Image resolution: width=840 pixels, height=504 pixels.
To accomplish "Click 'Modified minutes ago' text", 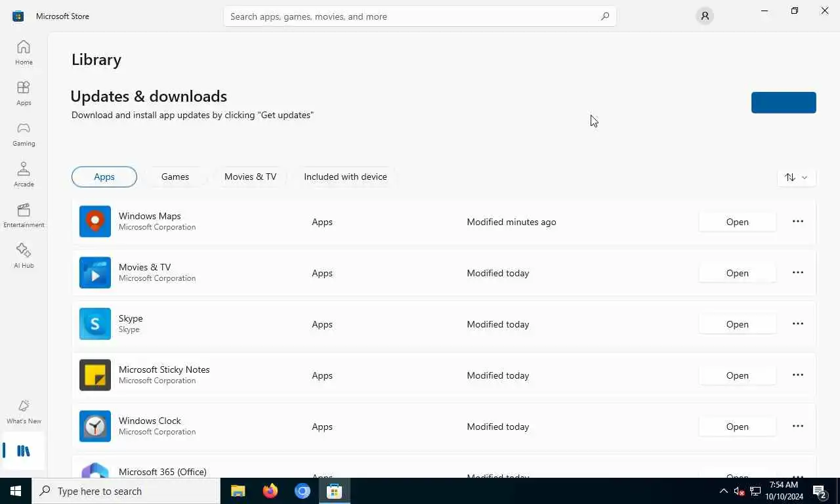I will click(511, 222).
